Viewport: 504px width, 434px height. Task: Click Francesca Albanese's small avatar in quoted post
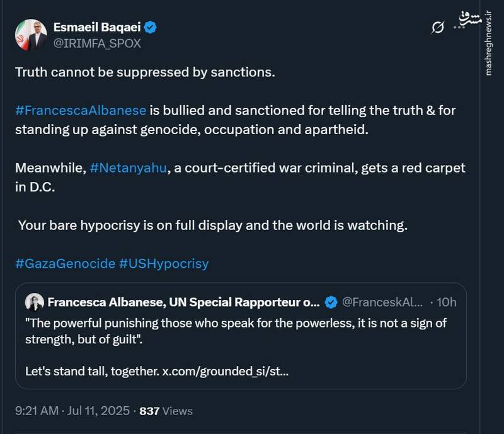click(x=34, y=302)
